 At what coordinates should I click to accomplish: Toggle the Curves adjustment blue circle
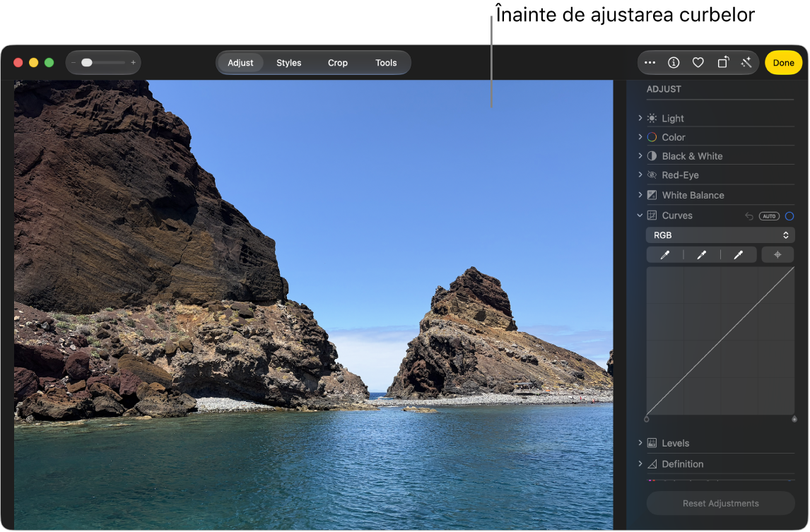pyautogui.click(x=789, y=216)
